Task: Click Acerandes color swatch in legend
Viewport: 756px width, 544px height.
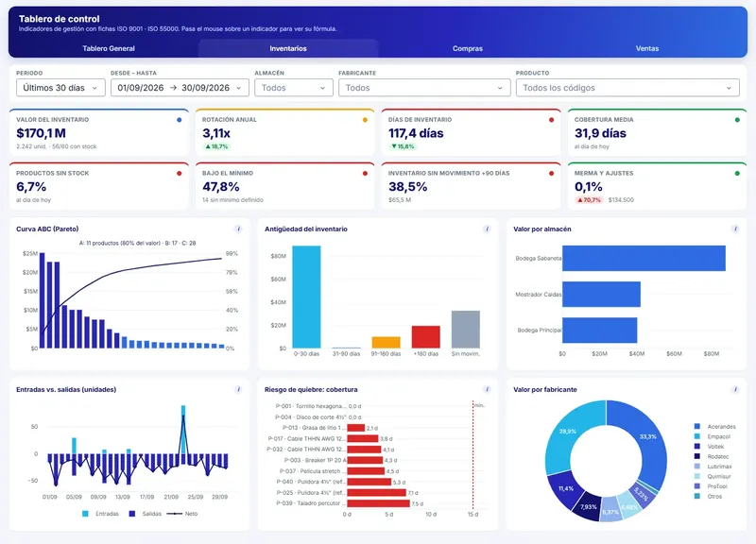Action: point(697,427)
